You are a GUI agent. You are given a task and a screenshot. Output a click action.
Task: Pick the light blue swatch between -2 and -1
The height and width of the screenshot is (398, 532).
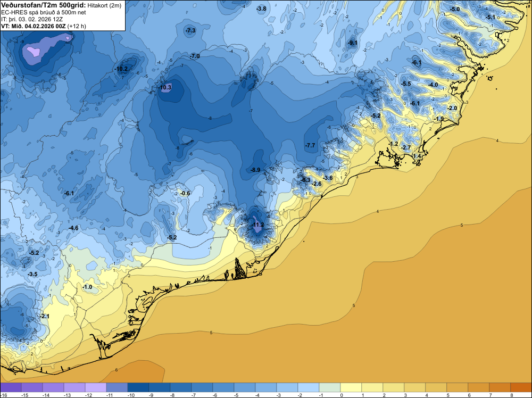click(x=309, y=387)
